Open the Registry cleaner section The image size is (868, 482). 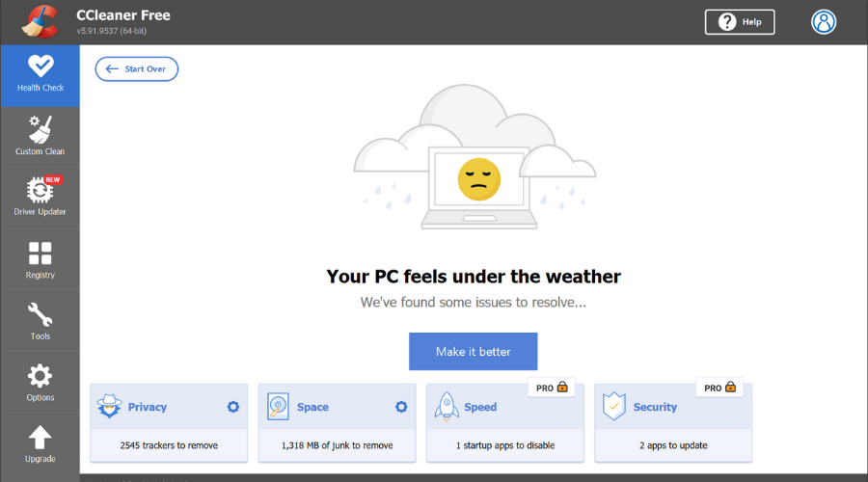coord(40,259)
